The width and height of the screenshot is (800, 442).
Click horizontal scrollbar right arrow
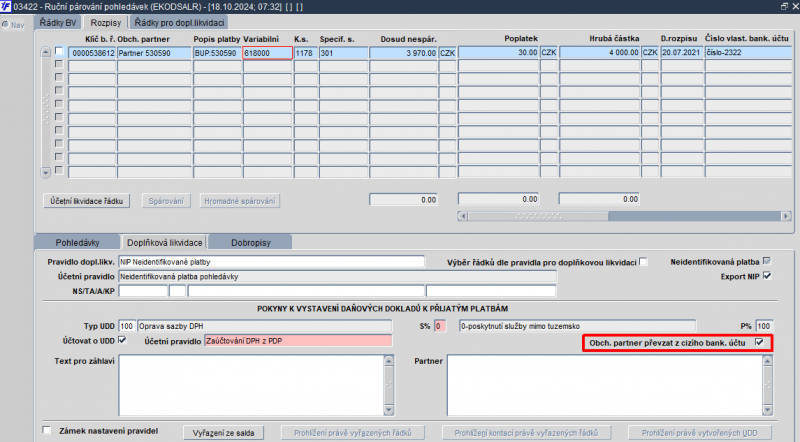[x=786, y=216]
